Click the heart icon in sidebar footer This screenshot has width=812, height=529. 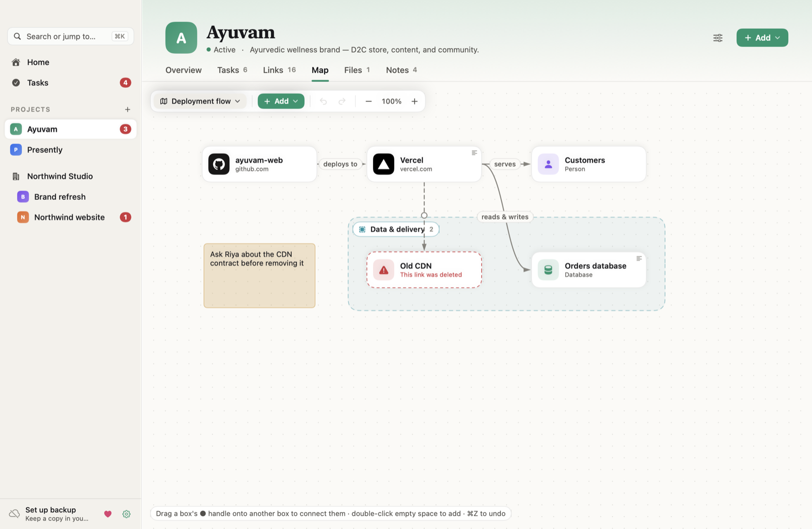108,514
